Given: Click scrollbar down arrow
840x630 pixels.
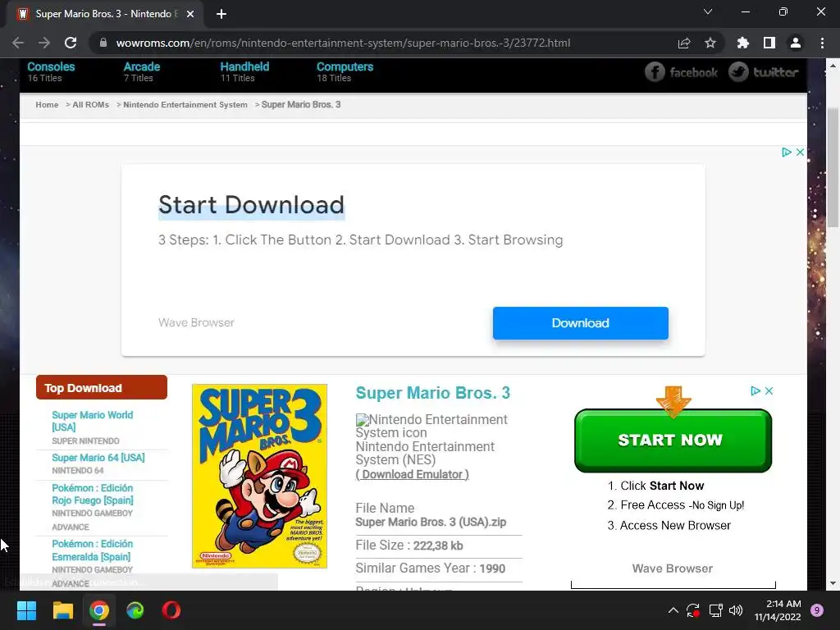Looking at the screenshot, I should point(833,583).
